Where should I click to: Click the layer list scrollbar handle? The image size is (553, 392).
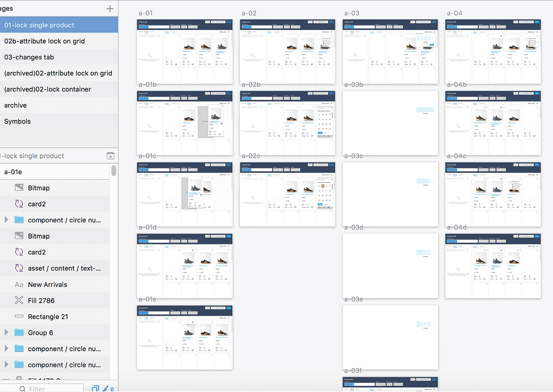113,171
